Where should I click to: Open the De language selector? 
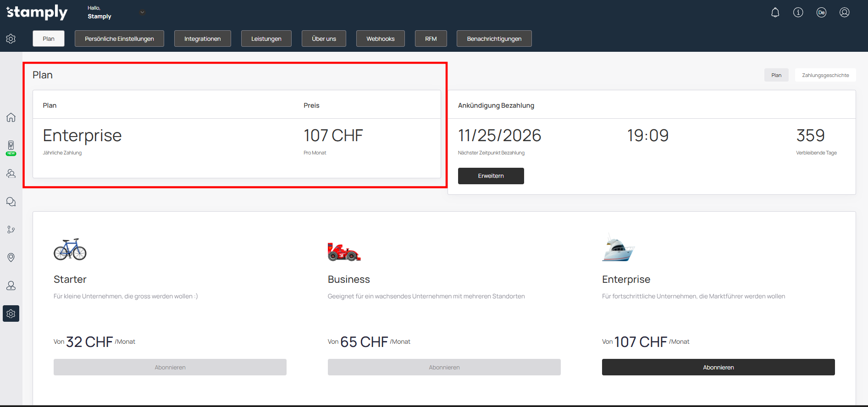pos(821,12)
